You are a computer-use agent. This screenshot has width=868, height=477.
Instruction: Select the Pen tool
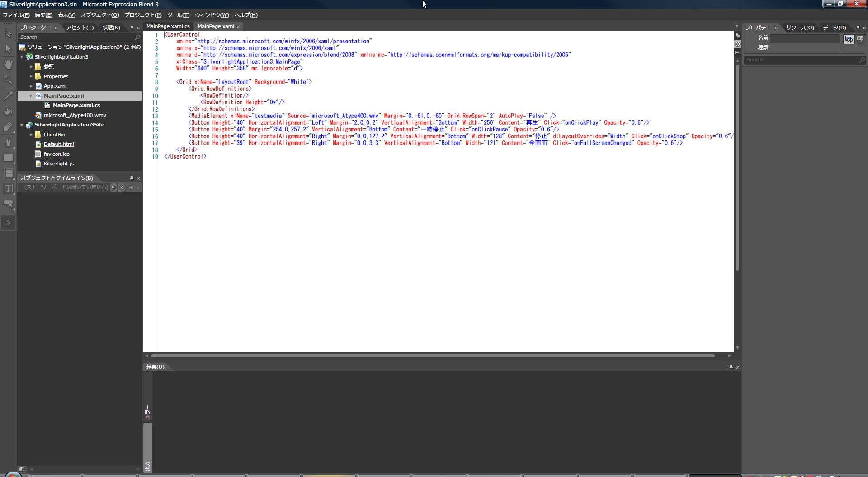point(8,142)
